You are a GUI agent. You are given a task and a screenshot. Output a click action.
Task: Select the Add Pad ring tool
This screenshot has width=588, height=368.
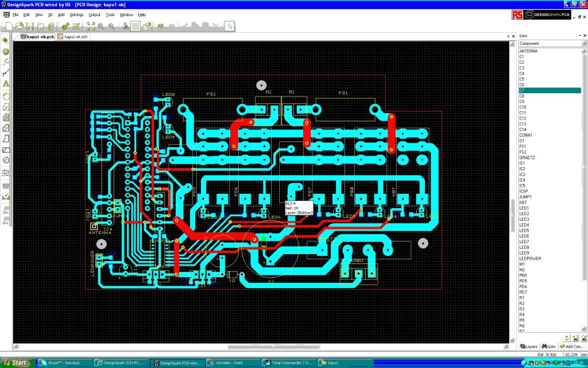coord(6,51)
